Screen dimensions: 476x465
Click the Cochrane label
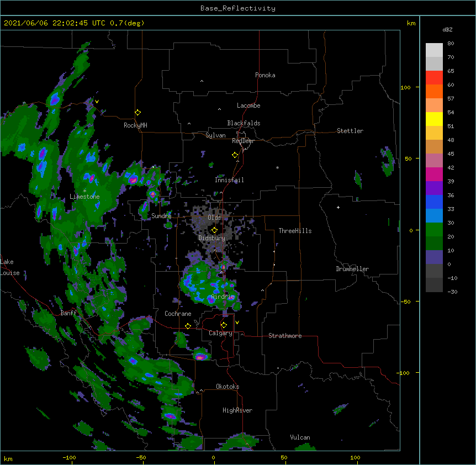coord(178,314)
